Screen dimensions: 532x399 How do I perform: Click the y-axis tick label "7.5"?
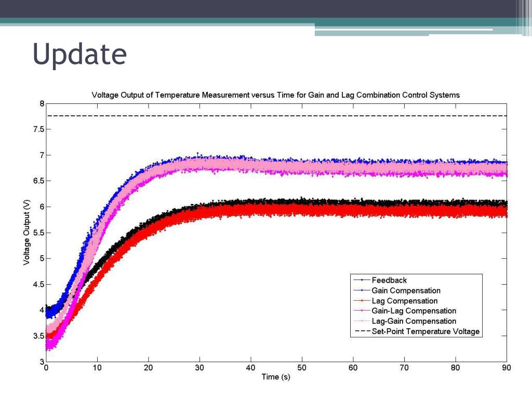(38, 129)
